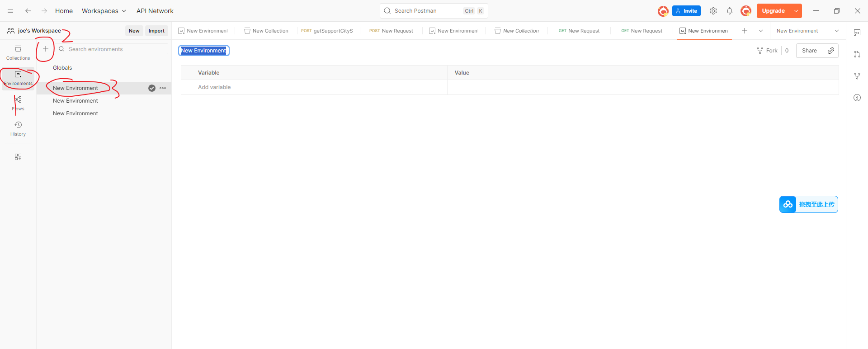
Task: Click the Share button
Action: (x=809, y=51)
